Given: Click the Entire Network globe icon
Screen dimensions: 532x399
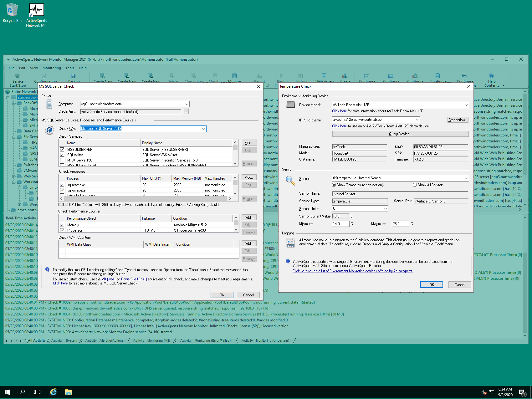Looking at the screenshot, I should click(8, 92).
